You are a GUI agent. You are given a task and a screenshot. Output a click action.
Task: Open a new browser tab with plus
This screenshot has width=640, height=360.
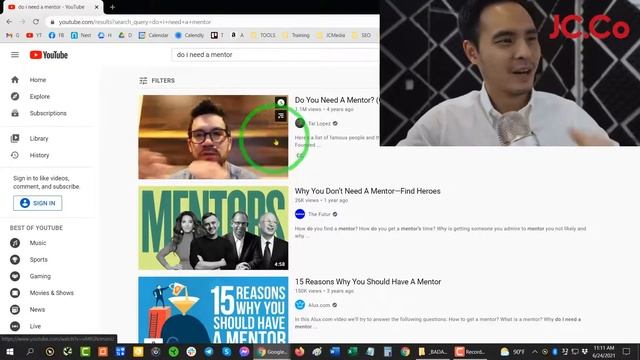pyautogui.click(x=112, y=7)
